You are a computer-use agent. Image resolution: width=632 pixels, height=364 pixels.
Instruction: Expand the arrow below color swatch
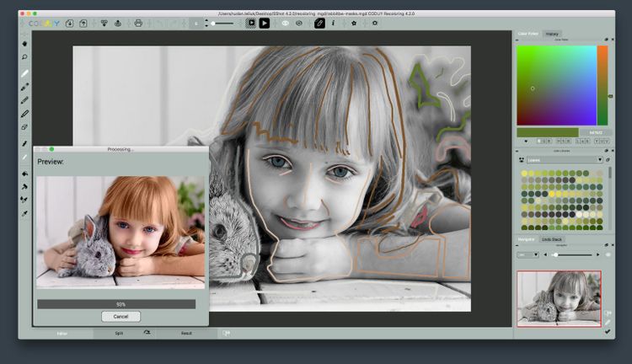[x=526, y=142]
